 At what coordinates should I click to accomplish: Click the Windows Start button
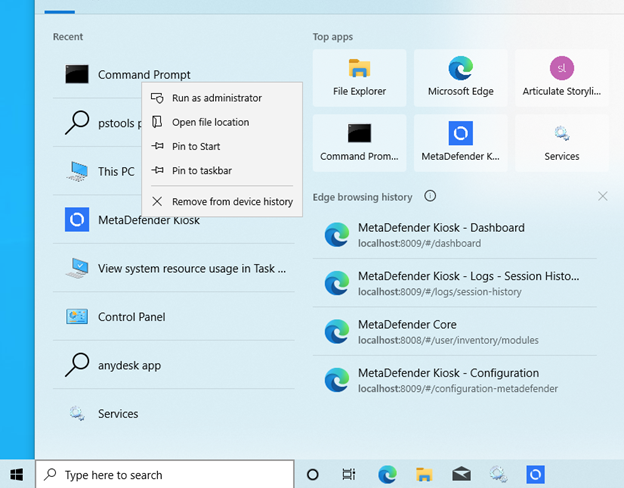click(x=17, y=474)
